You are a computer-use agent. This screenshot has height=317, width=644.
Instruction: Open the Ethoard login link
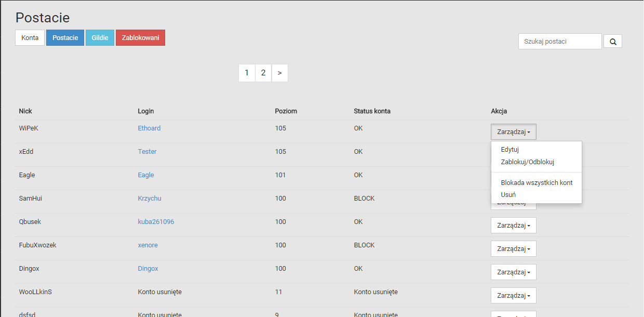tap(149, 128)
